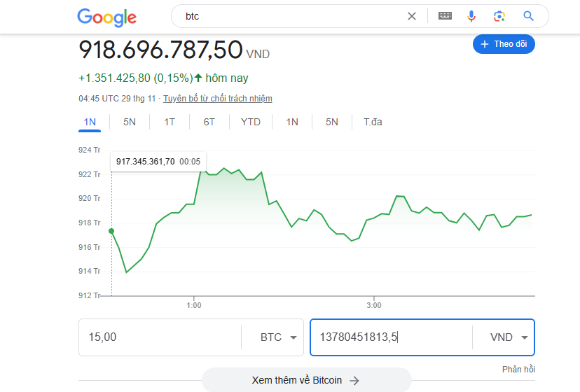Show the T.đa maximum range
The height and width of the screenshot is (392, 580).
click(x=373, y=122)
